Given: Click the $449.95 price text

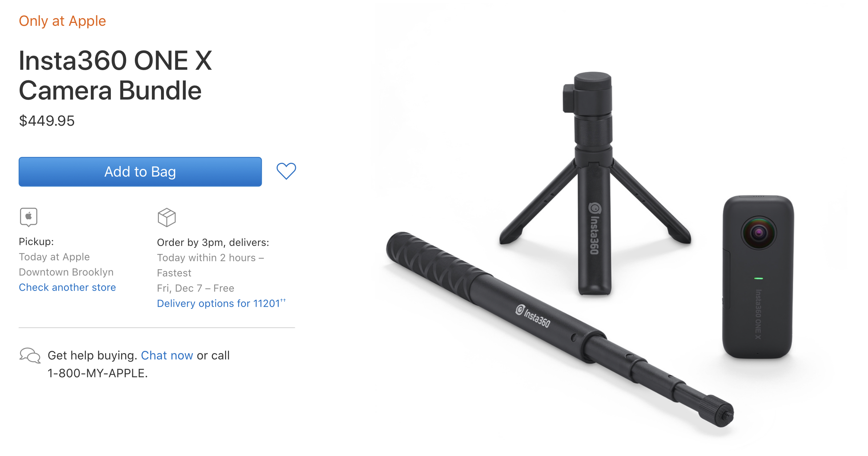Looking at the screenshot, I should click(47, 121).
